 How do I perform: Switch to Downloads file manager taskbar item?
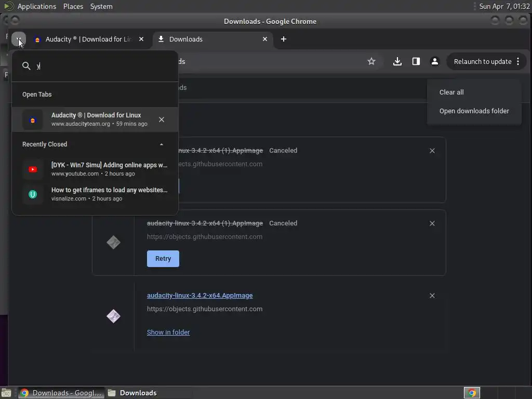(x=133, y=393)
